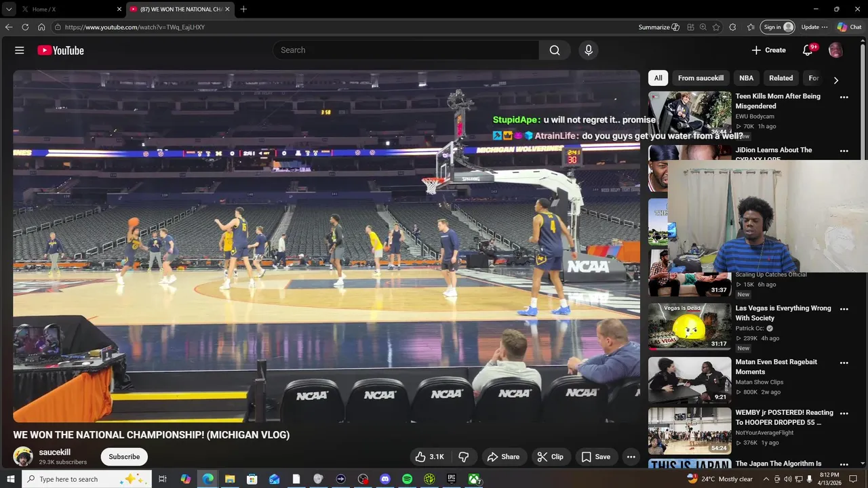Select the Related filter chip
868x488 pixels.
click(781, 78)
